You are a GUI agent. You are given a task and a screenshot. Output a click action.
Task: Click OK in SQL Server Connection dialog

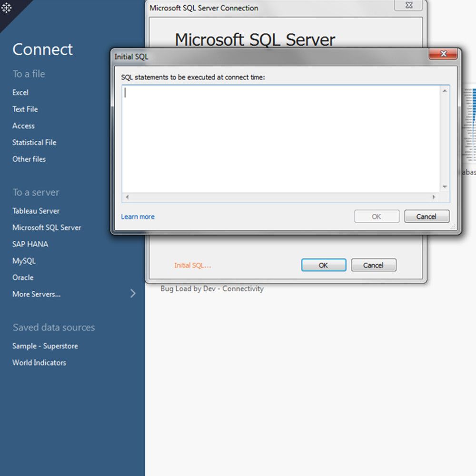(323, 265)
